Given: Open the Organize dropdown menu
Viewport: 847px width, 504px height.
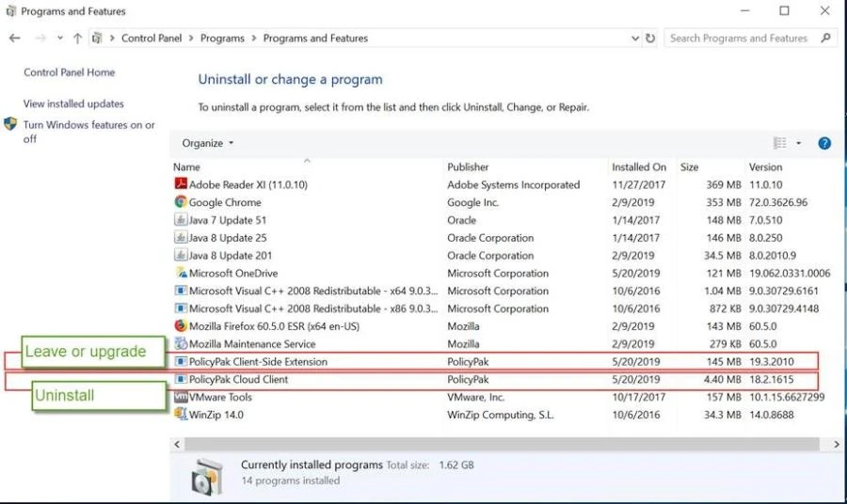Looking at the screenshot, I should [208, 144].
